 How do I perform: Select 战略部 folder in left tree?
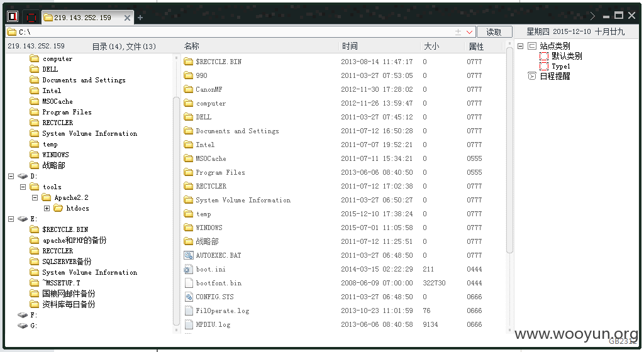point(53,165)
